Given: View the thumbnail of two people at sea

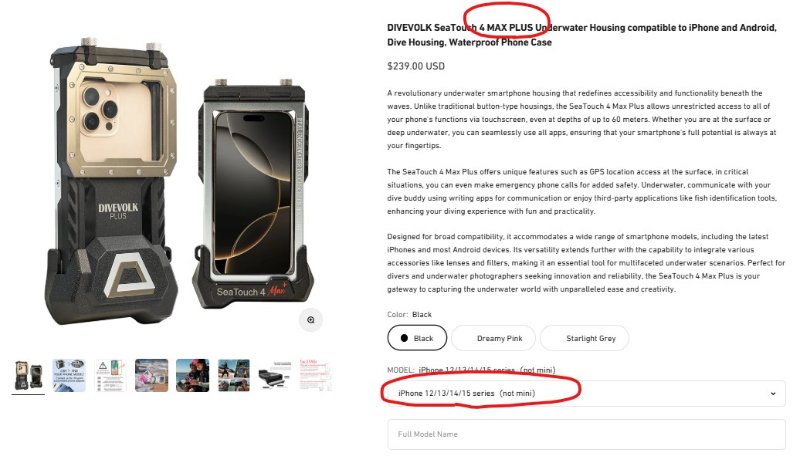Looking at the screenshot, I should click(192, 375).
